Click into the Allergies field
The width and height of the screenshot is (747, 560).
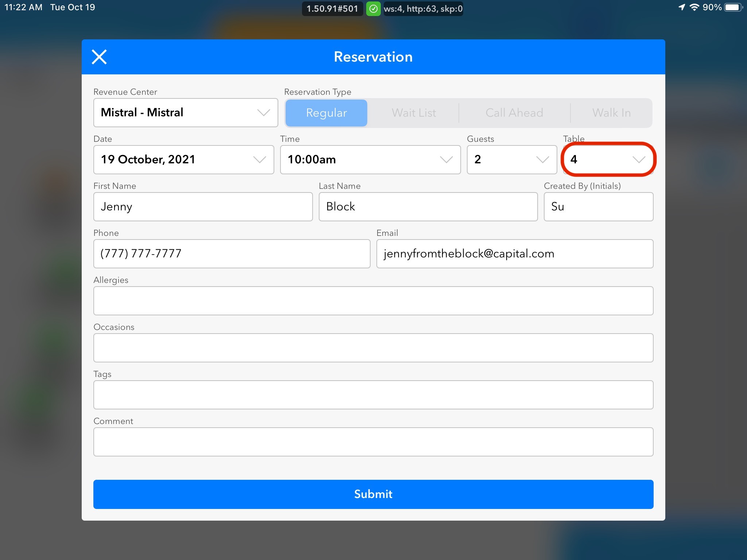tap(373, 301)
